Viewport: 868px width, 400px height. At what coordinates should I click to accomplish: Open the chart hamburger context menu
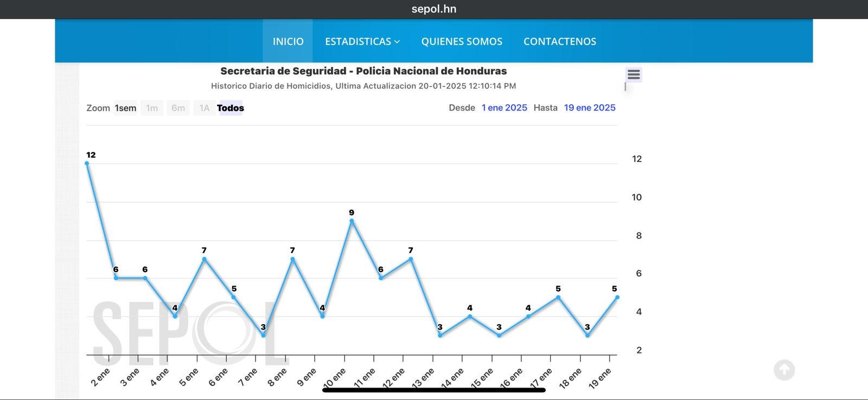pos(634,75)
